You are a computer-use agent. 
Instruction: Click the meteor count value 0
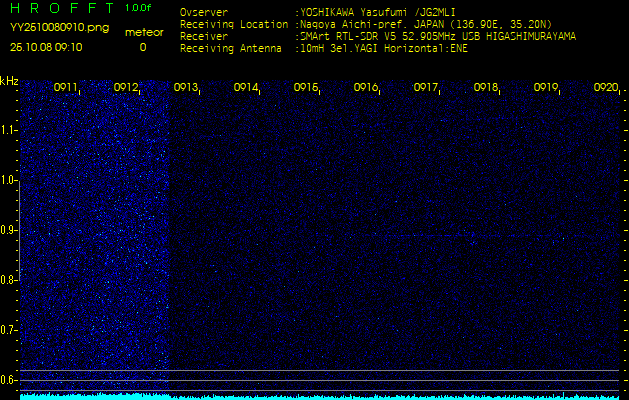point(143,47)
